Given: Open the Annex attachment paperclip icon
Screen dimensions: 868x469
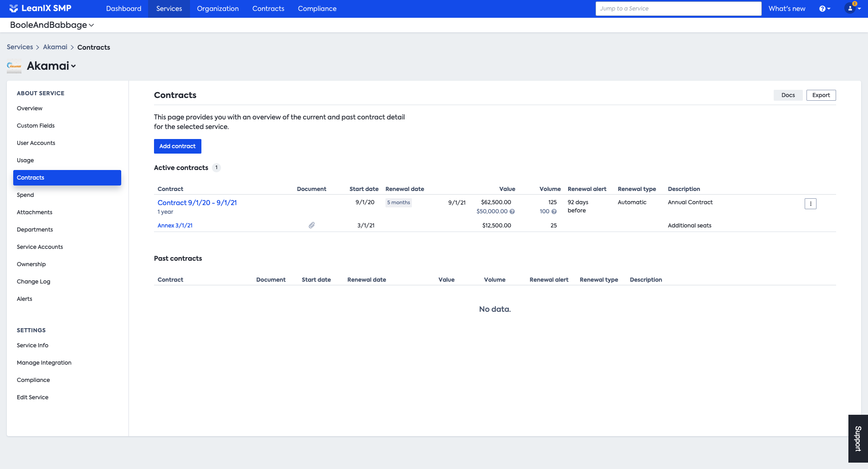Looking at the screenshot, I should (312, 225).
